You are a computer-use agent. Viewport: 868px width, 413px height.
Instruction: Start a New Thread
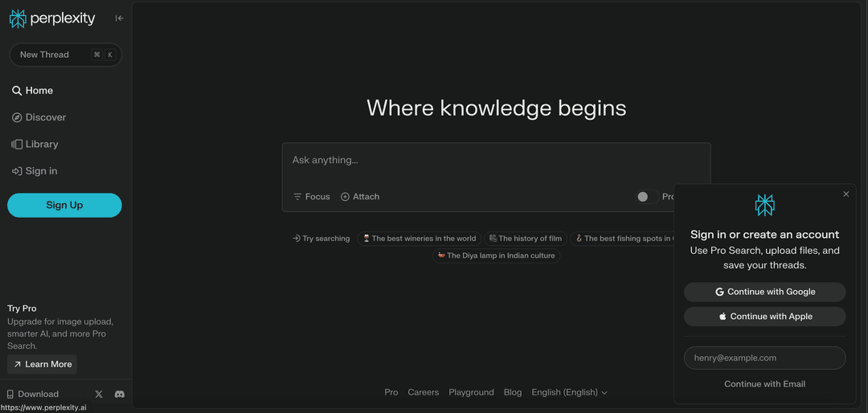(x=64, y=55)
